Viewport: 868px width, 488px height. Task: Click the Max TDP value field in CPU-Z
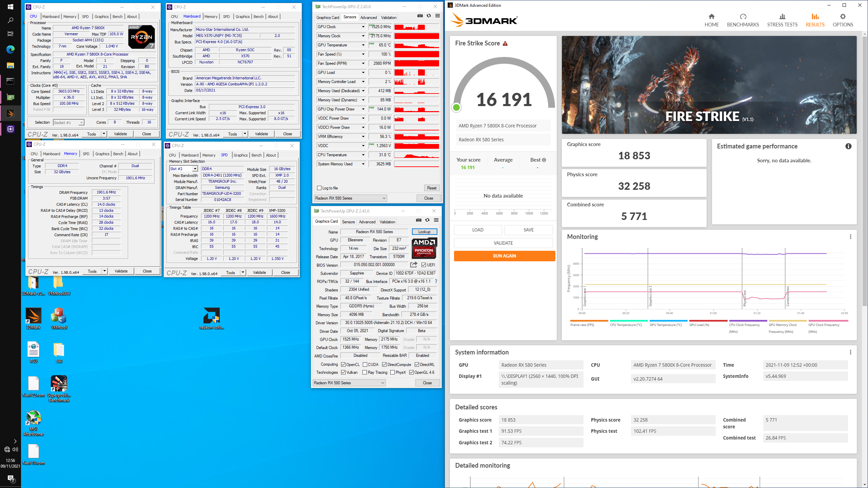coord(116,34)
